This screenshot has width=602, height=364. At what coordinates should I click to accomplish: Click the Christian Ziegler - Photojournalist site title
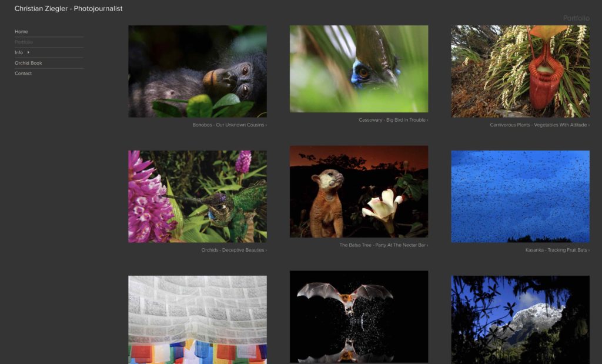(x=68, y=8)
